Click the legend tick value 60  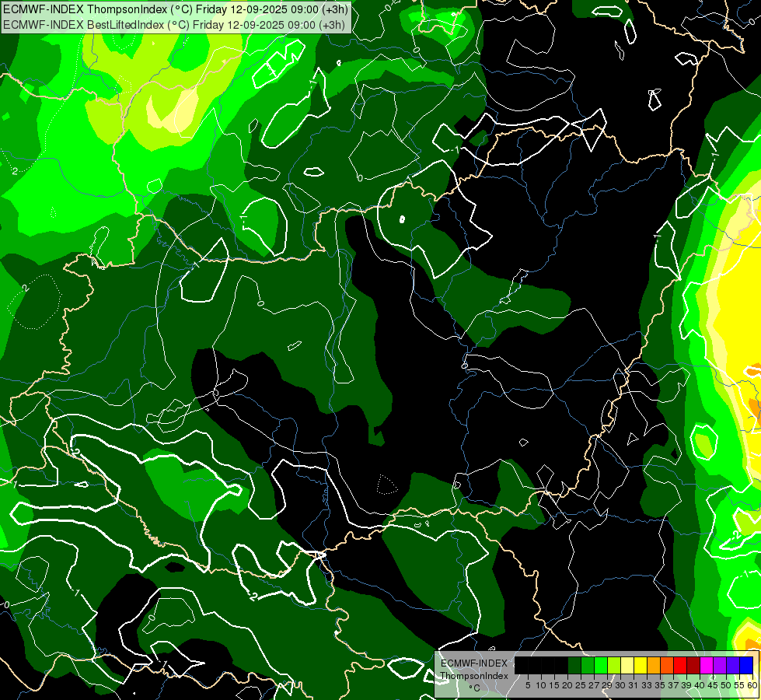752,685
